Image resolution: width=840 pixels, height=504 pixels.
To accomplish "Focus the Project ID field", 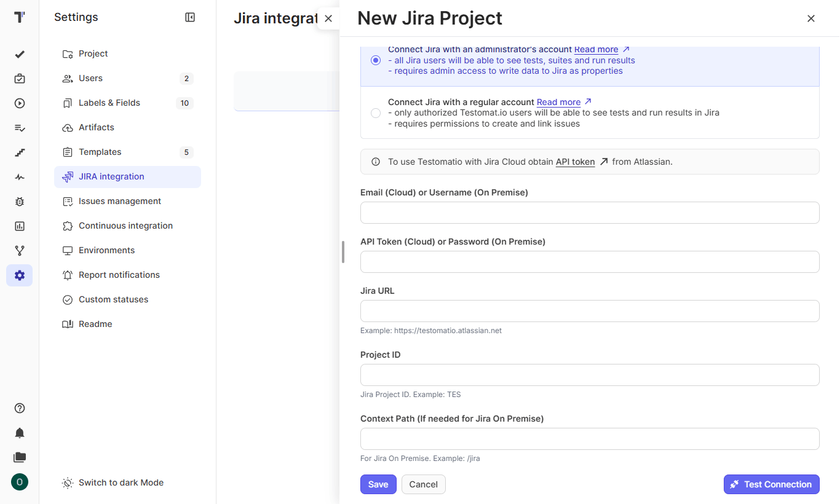I will click(x=590, y=375).
